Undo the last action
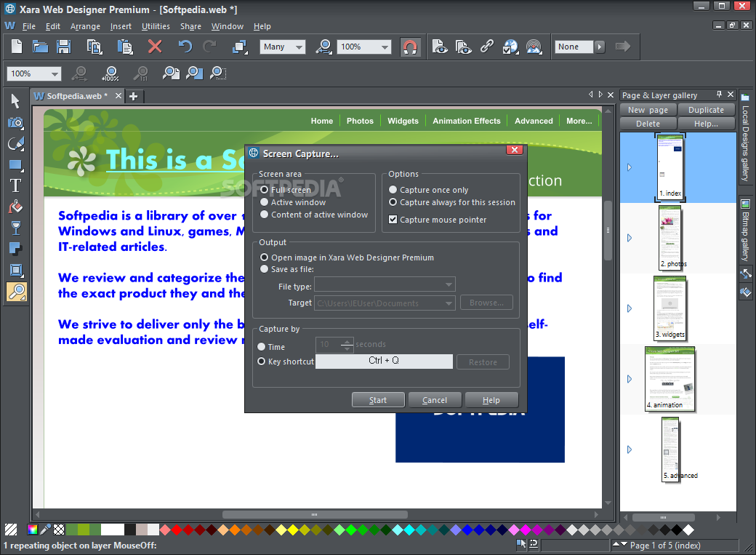 185,47
